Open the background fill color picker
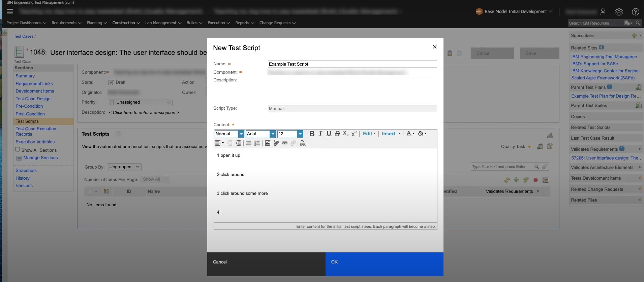The width and height of the screenshot is (644, 282). [x=422, y=134]
